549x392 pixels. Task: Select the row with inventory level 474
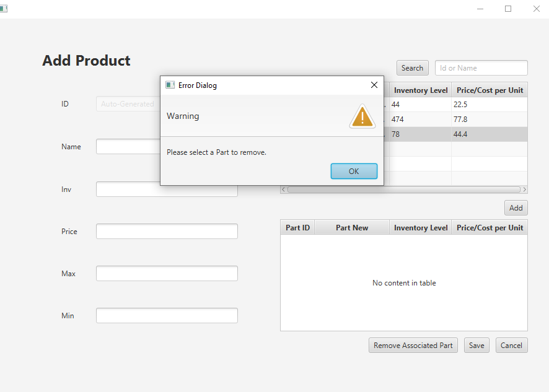point(455,120)
